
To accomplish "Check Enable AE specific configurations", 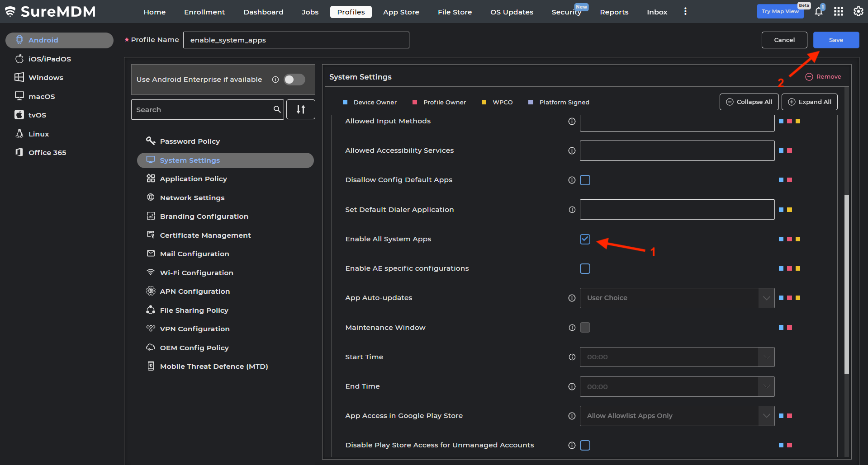I will [x=585, y=268].
